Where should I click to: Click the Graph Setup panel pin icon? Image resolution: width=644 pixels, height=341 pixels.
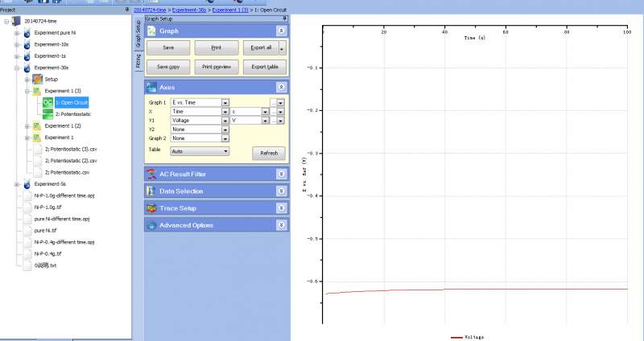point(285,18)
